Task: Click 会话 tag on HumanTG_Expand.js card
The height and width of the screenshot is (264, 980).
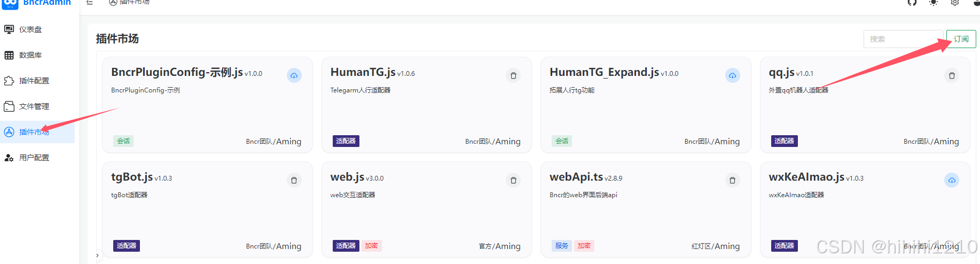Action: [x=562, y=141]
